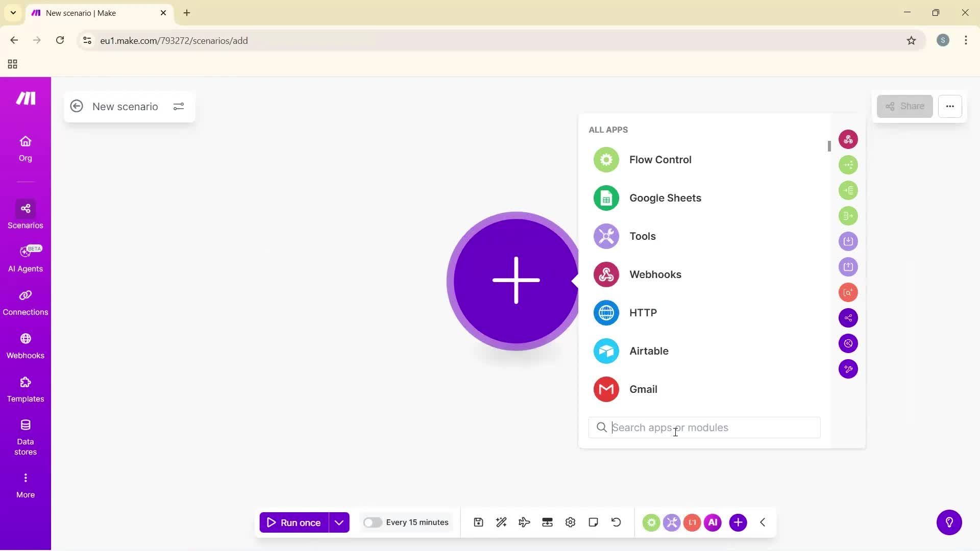Viewport: 980px width, 551px height.
Task: Enable the Every 15 minutes schedule toggle
Action: (x=373, y=522)
